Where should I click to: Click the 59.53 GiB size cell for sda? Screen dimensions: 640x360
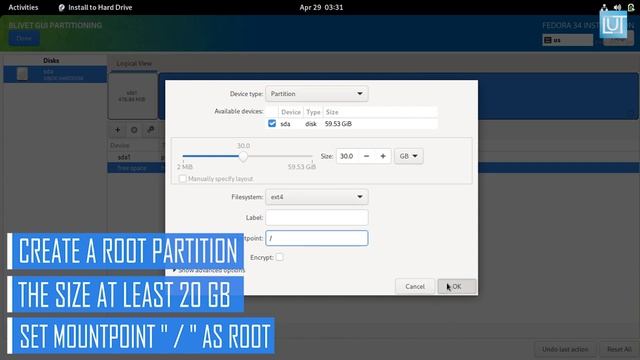pos(338,124)
